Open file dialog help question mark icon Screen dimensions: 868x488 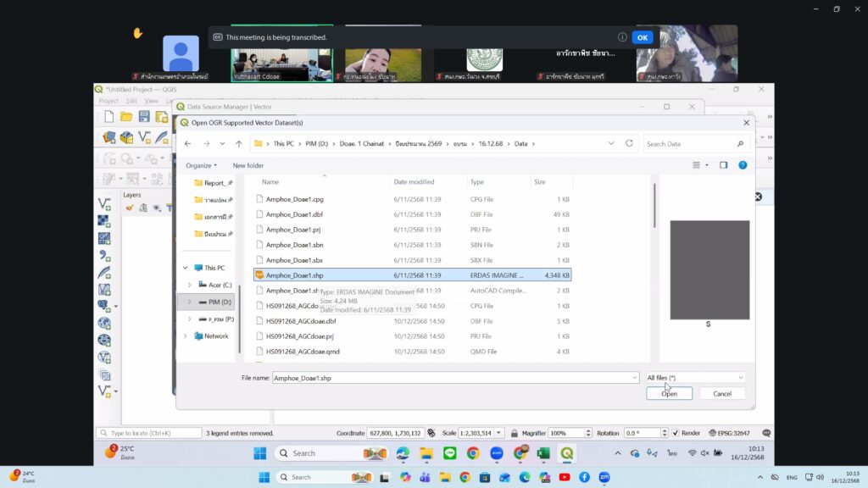click(x=742, y=165)
